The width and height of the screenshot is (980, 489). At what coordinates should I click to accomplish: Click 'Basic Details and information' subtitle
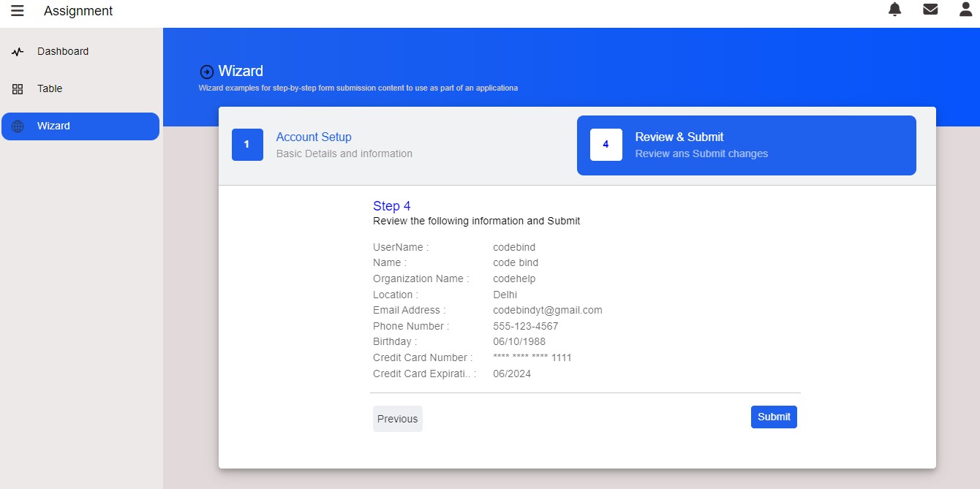point(344,153)
